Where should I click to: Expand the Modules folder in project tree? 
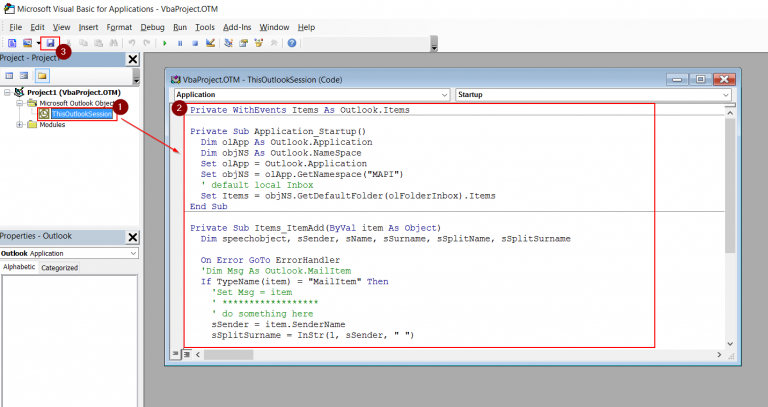19,125
